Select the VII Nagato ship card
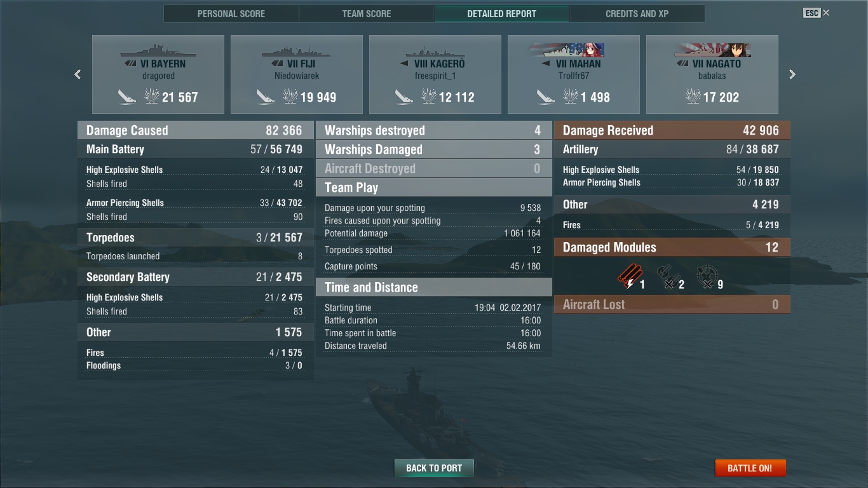This screenshot has height=488, width=868. [x=712, y=74]
